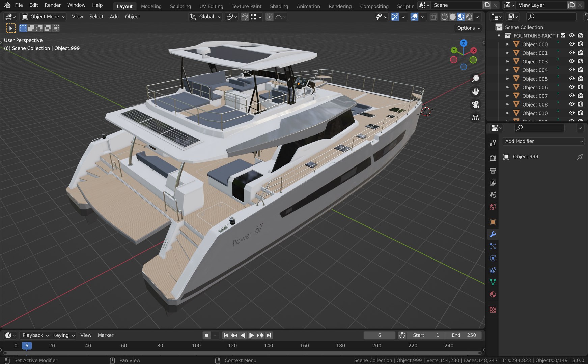This screenshot has height=364, width=588.
Task: Click the pan view hand gizmo
Action: (475, 91)
